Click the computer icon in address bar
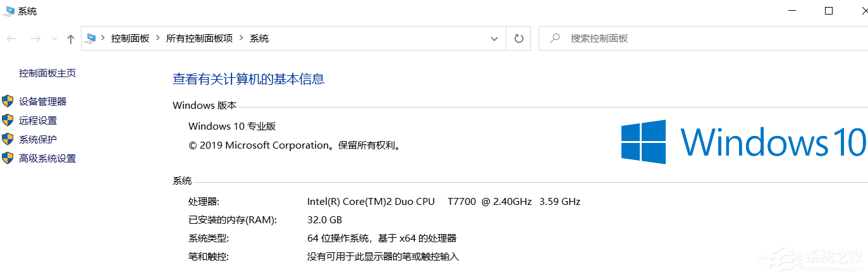 pos(91,39)
